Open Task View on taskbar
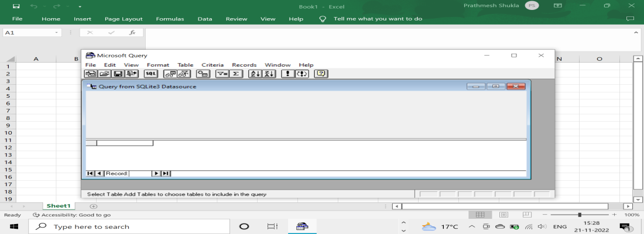 pos(272,226)
